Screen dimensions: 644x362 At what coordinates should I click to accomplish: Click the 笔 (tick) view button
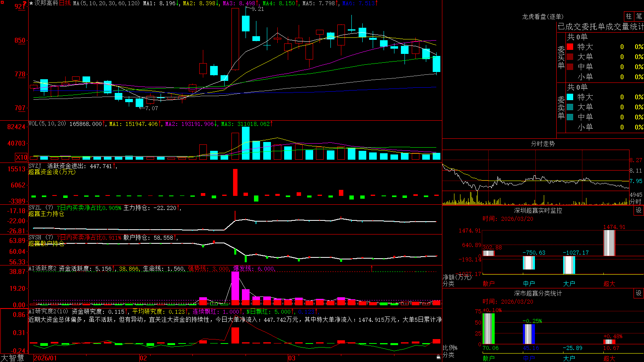(x=639, y=16)
